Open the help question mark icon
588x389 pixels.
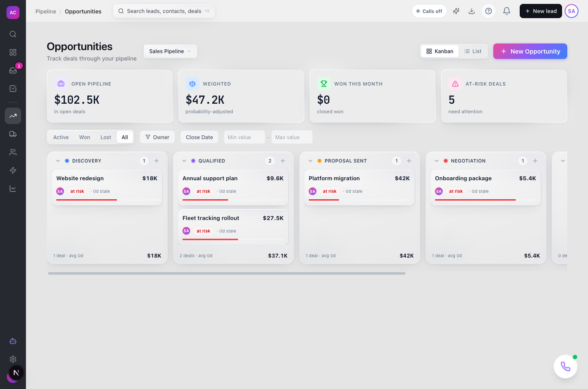[x=489, y=11]
